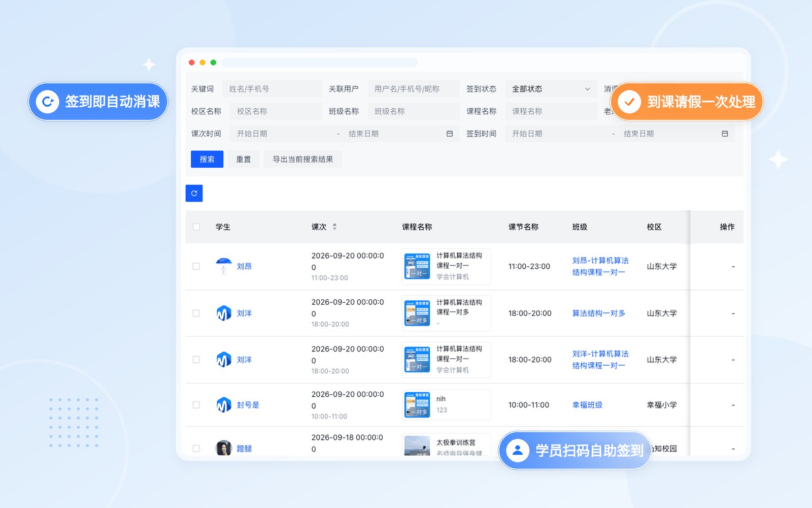This screenshot has width=812, height=508.
Task: Click the person icon on 学员扫码自助签到 badge
Action: click(x=518, y=450)
